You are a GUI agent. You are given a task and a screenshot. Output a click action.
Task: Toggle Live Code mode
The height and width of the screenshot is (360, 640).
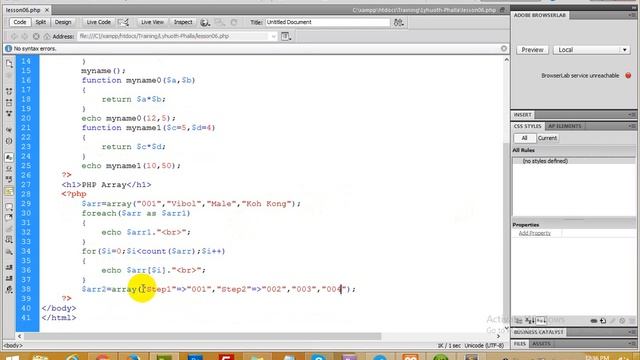point(98,22)
